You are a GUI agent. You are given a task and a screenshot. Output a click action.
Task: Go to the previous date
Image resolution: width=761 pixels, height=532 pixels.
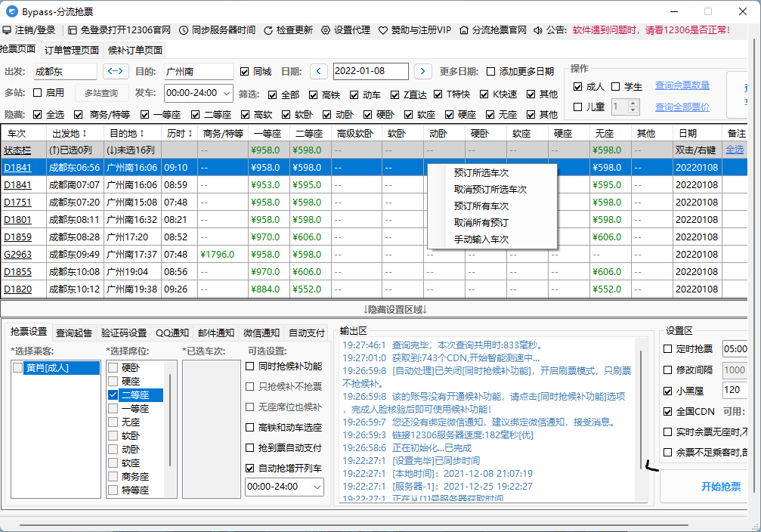pyautogui.click(x=318, y=71)
